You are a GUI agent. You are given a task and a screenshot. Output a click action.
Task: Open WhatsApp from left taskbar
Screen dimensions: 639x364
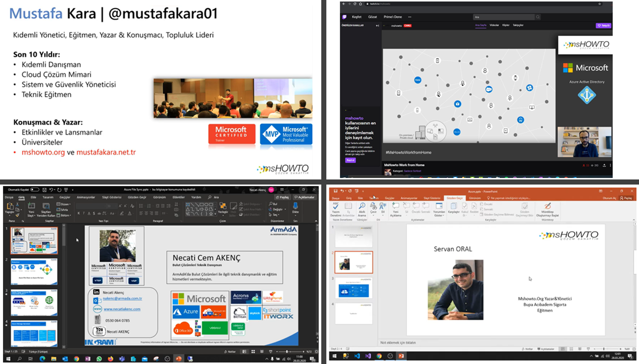pyautogui.click(x=99, y=359)
